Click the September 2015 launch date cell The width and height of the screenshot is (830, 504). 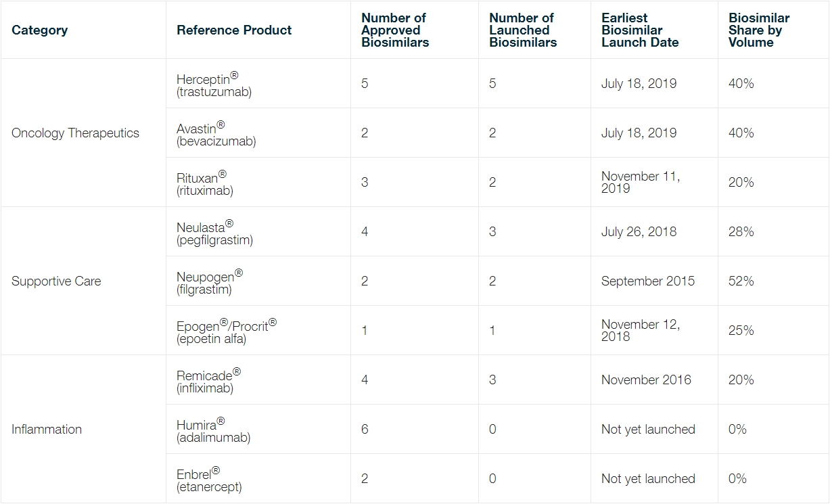[x=648, y=281]
